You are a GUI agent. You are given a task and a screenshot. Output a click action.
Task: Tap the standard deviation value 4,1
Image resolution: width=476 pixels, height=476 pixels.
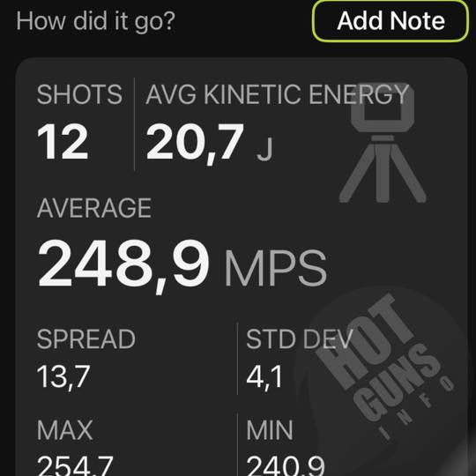264,377
